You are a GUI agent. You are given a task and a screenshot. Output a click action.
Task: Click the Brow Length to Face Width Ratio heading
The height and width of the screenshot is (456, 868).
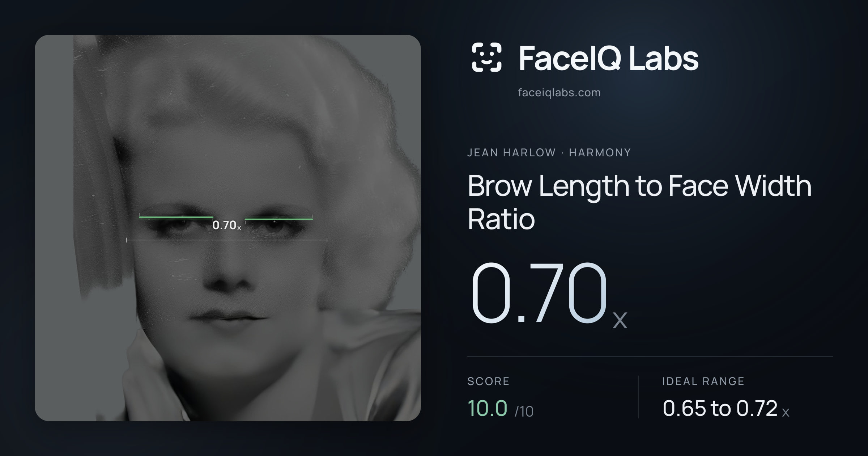tap(639, 202)
